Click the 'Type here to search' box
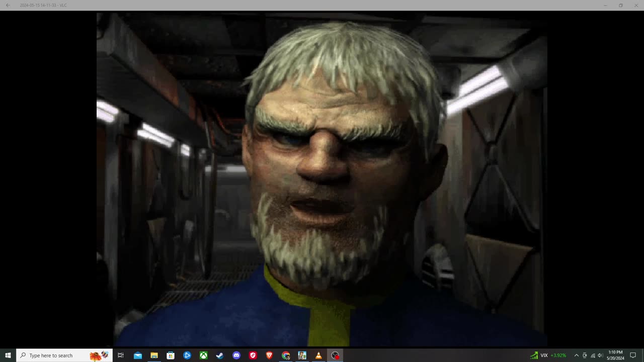The width and height of the screenshot is (644, 362). (x=64, y=355)
